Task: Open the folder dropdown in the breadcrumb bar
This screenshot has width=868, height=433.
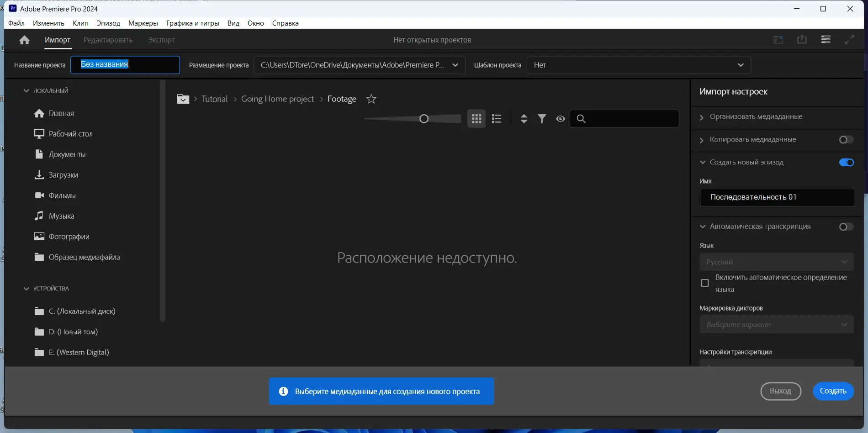Action: click(x=183, y=99)
